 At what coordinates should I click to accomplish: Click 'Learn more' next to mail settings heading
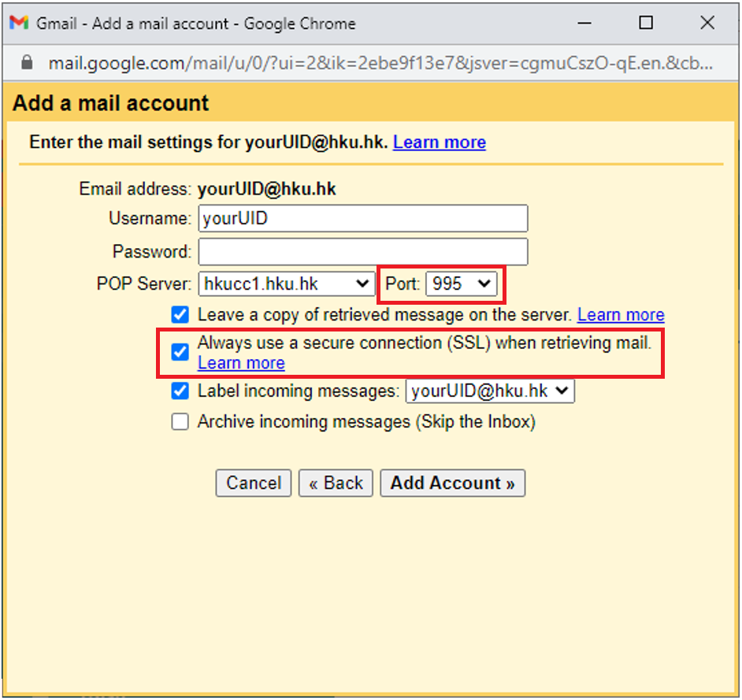coord(439,142)
